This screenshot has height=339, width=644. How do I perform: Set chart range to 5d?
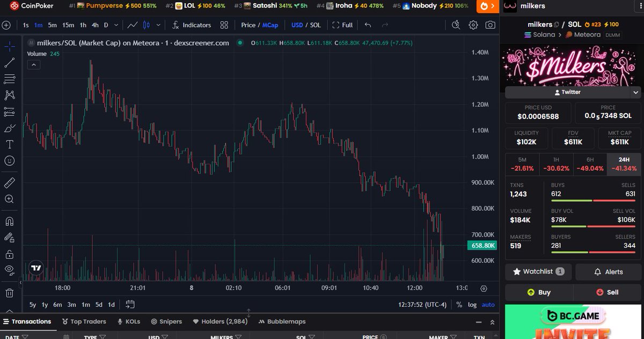99,305
